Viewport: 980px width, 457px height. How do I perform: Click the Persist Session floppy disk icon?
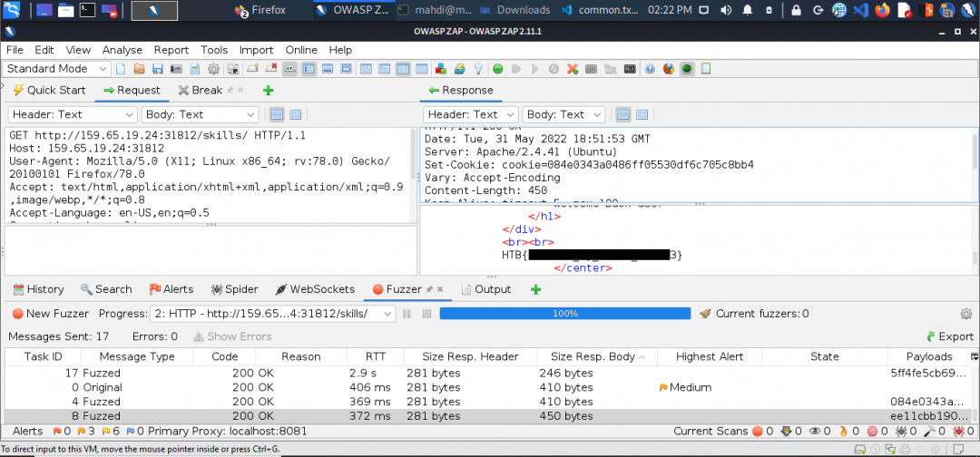point(158,69)
